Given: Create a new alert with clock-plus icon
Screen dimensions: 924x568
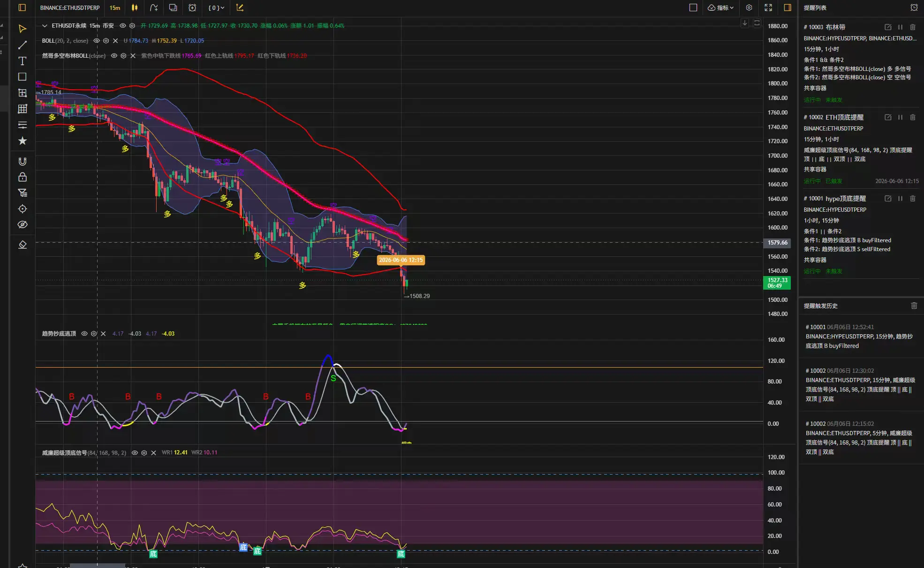Looking at the screenshot, I should point(192,8).
